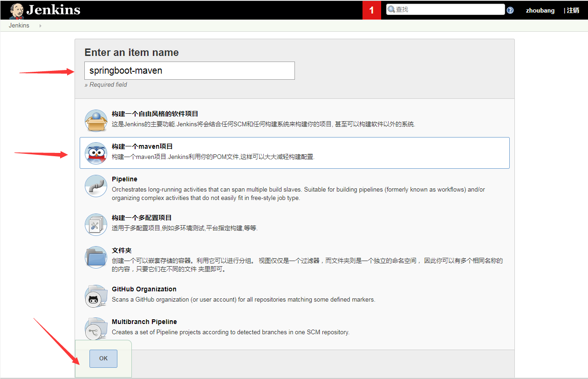Select 构建一个自由风格的软件项目 option title
Image resolution: width=588 pixels, height=379 pixels.
[x=155, y=114]
